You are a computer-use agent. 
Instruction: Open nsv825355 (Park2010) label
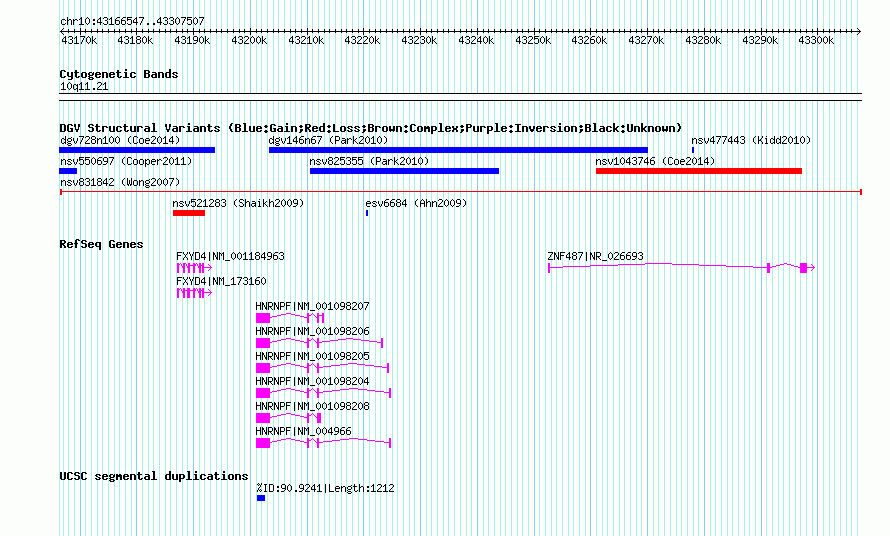click(x=369, y=161)
